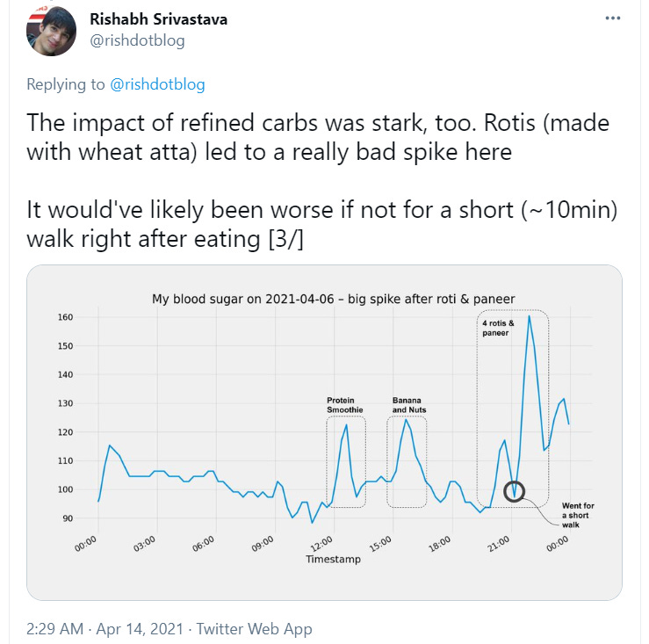Screen dimensions: 649x644
Task: Click the 12:00 tick on the time axis
Action: click(x=321, y=544)
